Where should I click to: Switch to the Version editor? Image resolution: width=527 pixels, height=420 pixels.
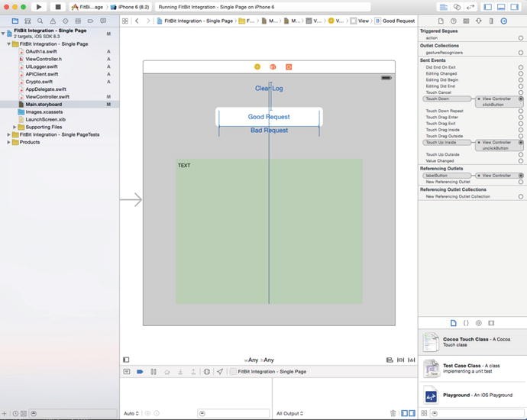470,7
